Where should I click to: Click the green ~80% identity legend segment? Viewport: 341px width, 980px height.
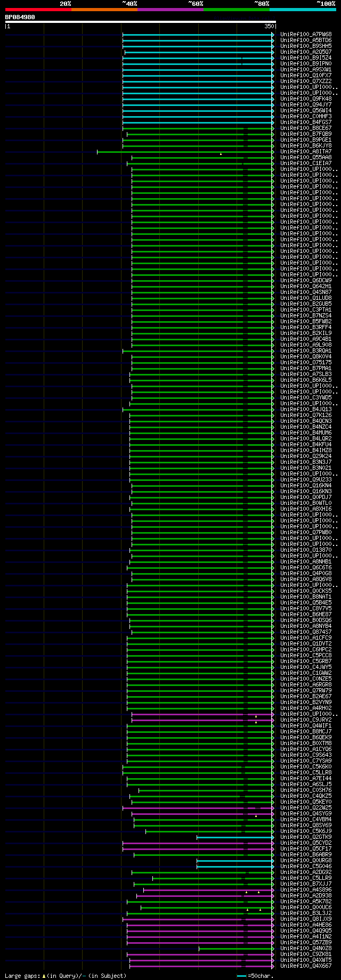coord(237,10)
